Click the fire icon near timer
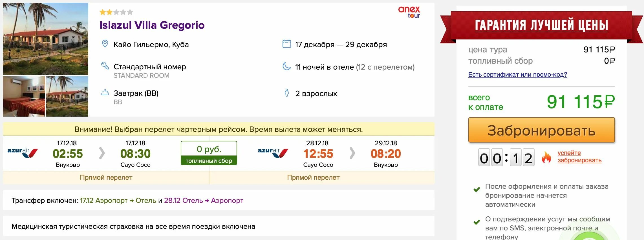The height and width of the screenshot is (240, 644). coord(546,157)
